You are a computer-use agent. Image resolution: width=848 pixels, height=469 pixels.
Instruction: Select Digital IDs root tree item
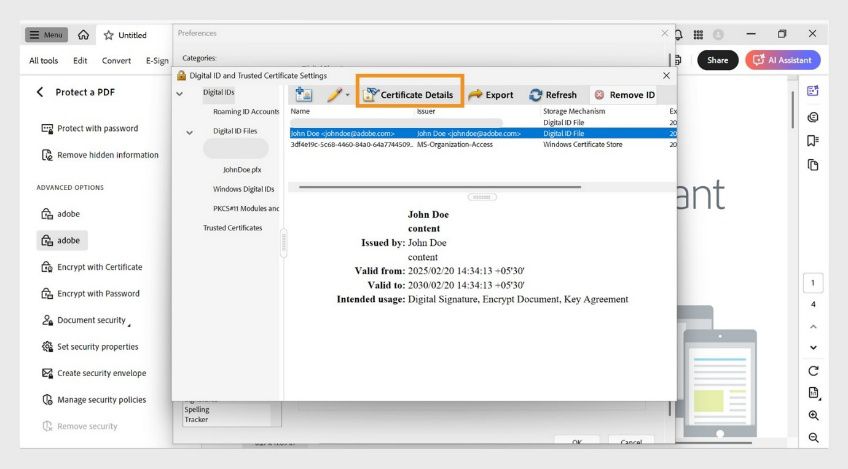click(218, 93)
